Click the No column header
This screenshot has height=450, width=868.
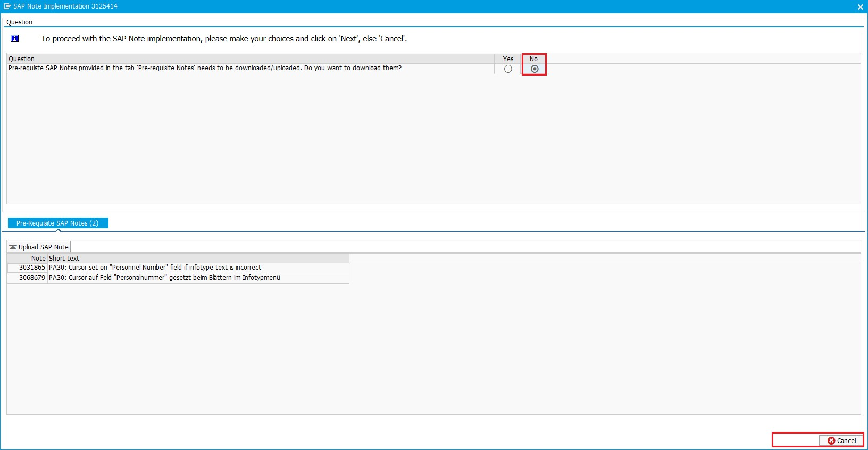click(534, 59)
